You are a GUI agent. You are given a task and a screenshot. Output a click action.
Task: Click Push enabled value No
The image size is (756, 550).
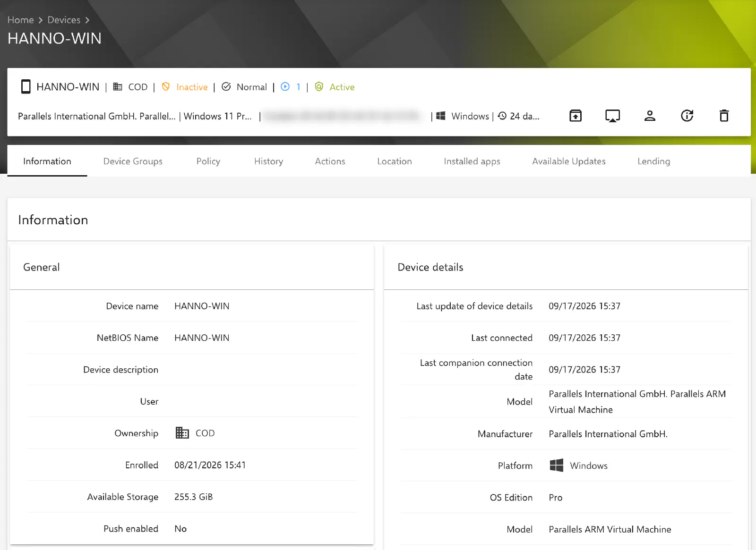pyautogui.click(x=180, y=529)
